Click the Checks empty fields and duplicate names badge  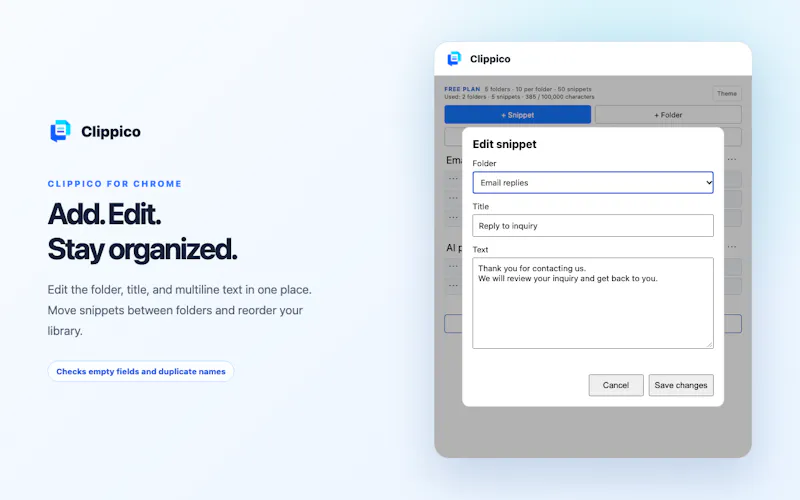coord(141,371)
